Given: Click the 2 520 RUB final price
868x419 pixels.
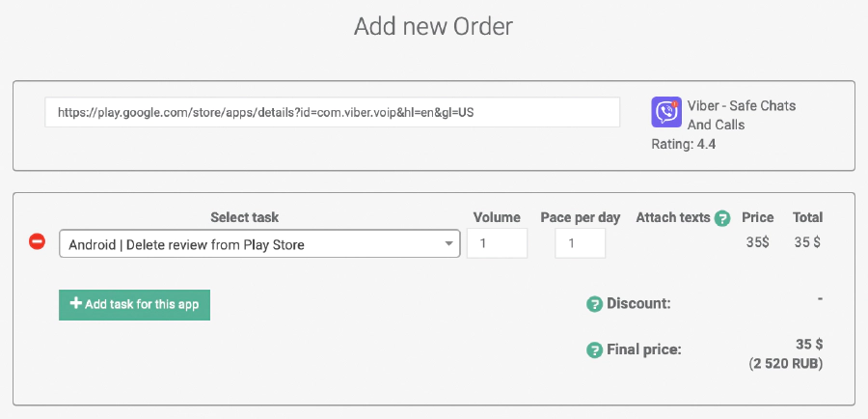Looking at the screenshot, I should [x=785, y=364].
